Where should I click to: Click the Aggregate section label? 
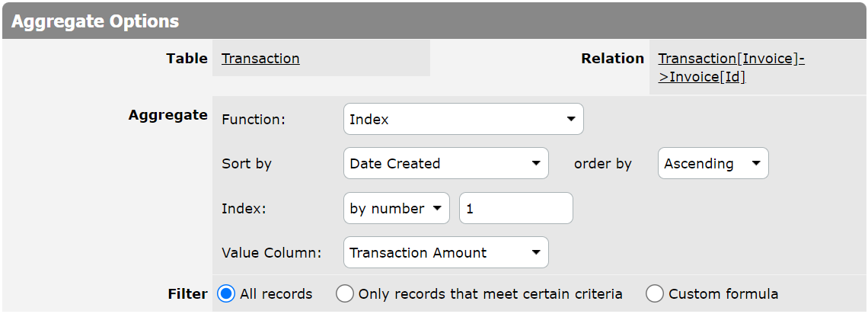pos(168,115)
